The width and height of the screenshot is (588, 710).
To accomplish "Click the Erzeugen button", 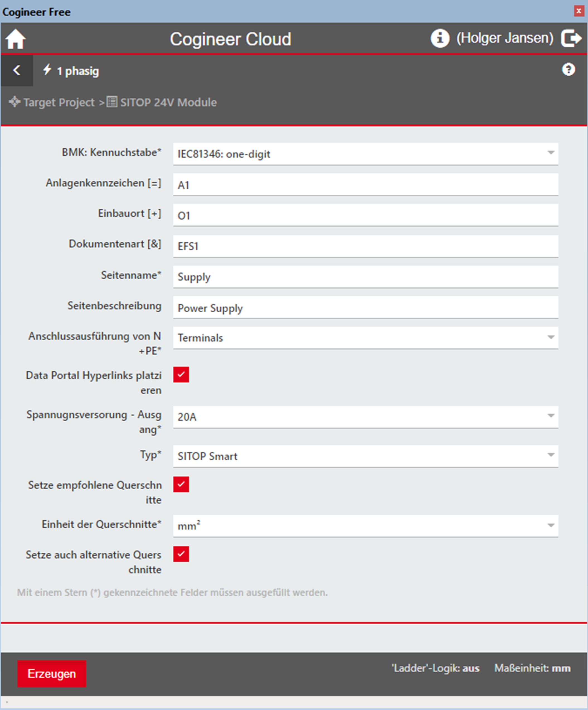I will 52,674.
